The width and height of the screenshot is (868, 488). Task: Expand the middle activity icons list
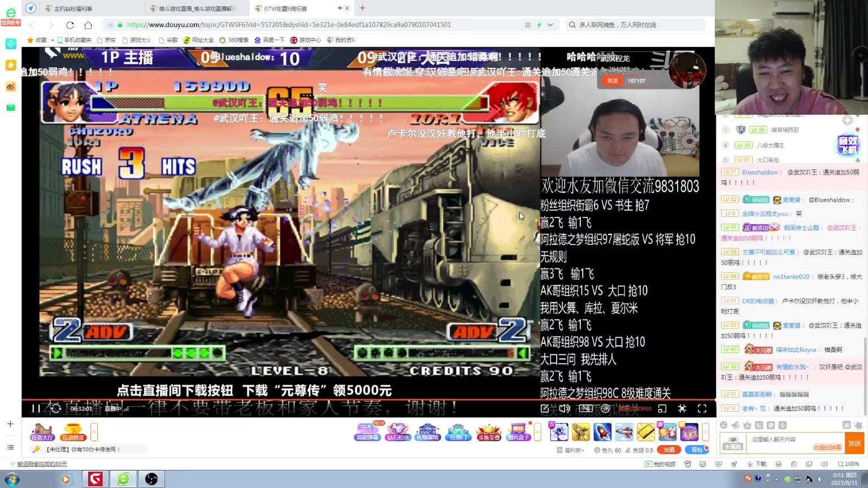coord(537,432)
